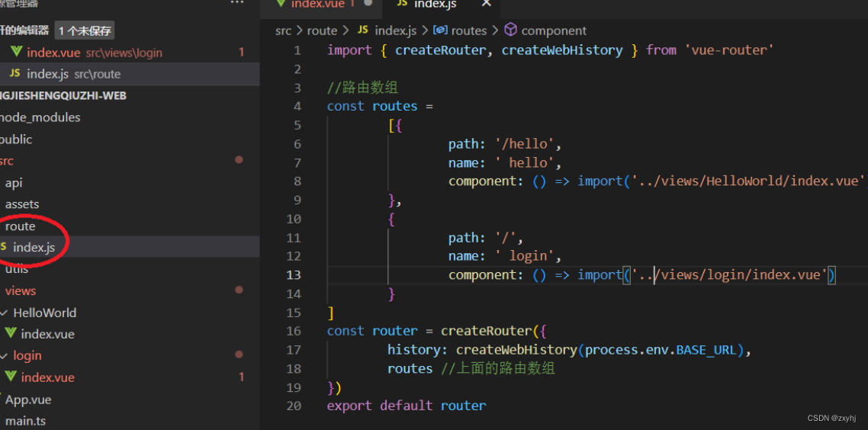Click the JS icon on the index.js tab

pyautogui.click(x=403, y=3)
